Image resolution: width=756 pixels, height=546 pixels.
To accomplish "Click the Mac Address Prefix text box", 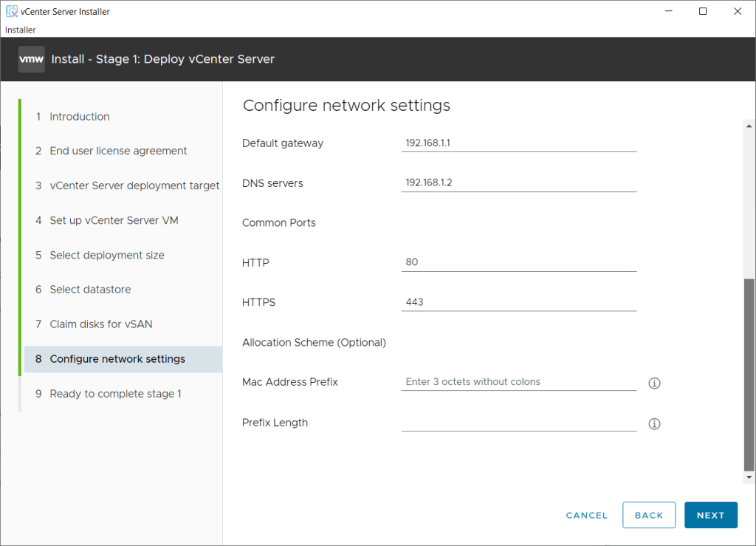I will [518, 382].
